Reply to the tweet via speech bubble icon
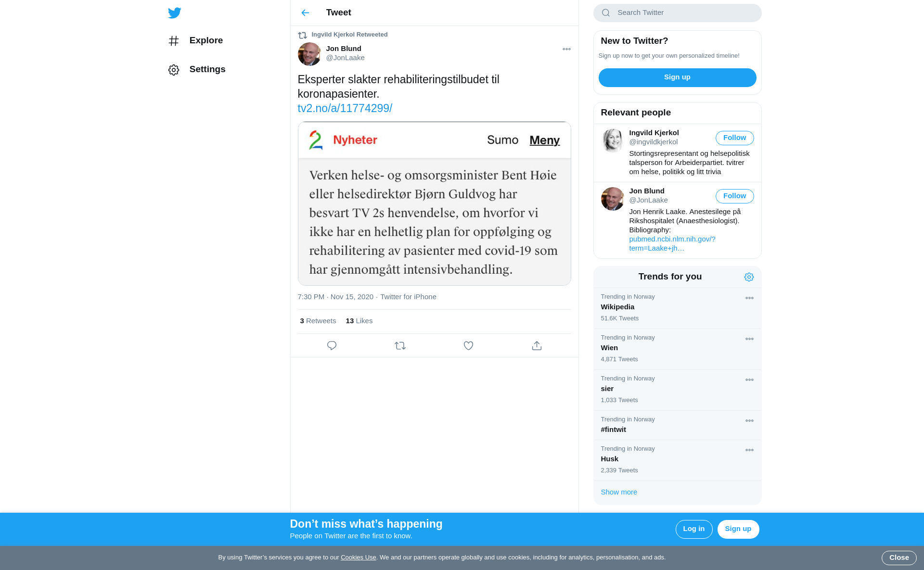This screenshot has height=570, width=924. (332, 345)
